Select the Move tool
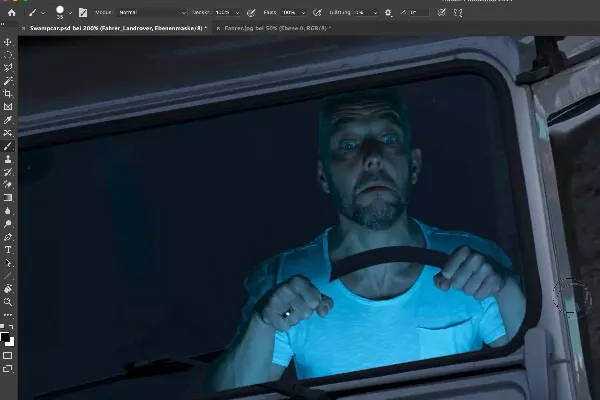 (x=8, y=42)
